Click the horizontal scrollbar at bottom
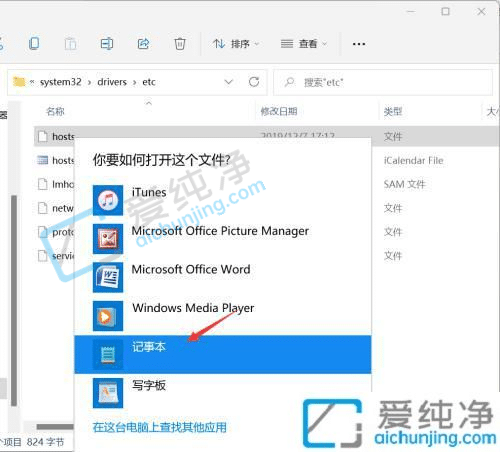The image size is (500, 452). 55,427
